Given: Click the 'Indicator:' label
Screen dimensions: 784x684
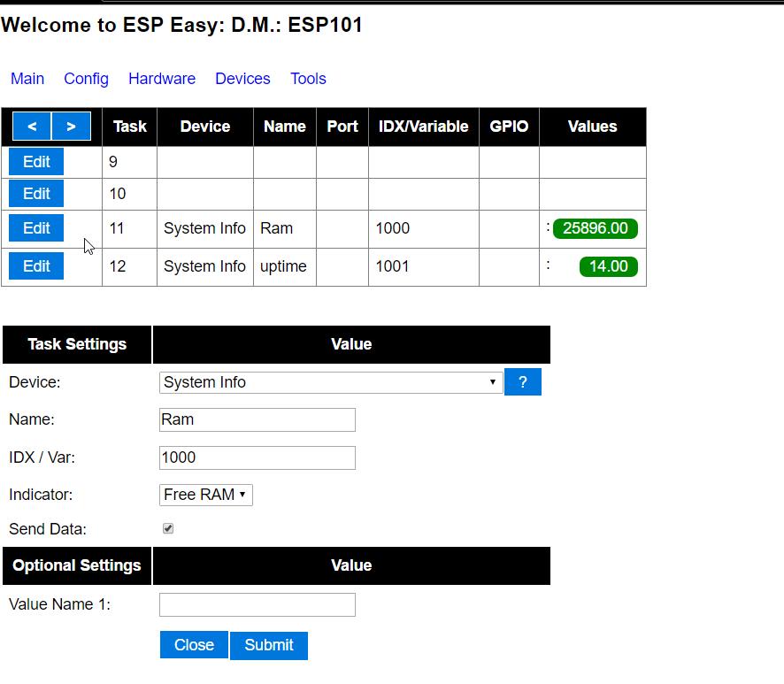Looking at the screenshot, I should coord(41,495).
